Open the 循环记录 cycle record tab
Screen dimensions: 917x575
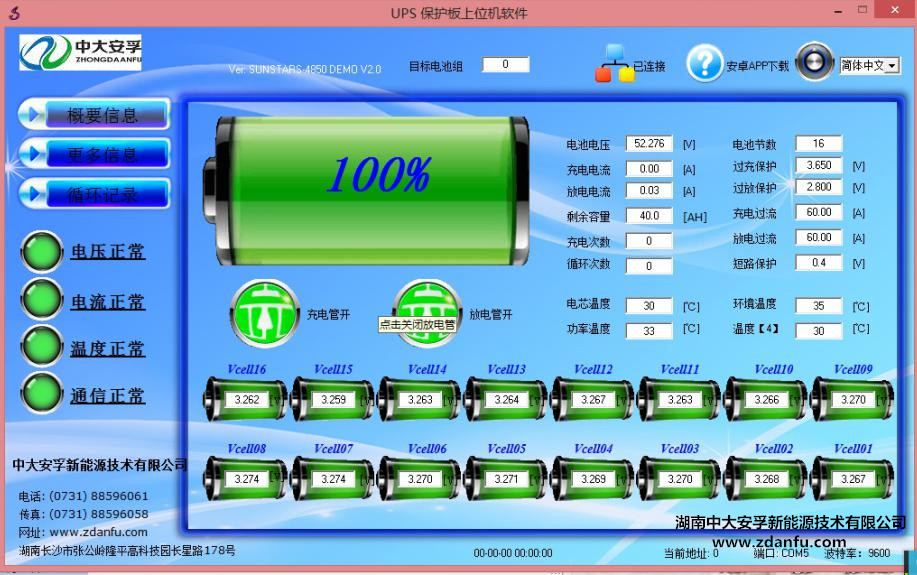(95, 193)
